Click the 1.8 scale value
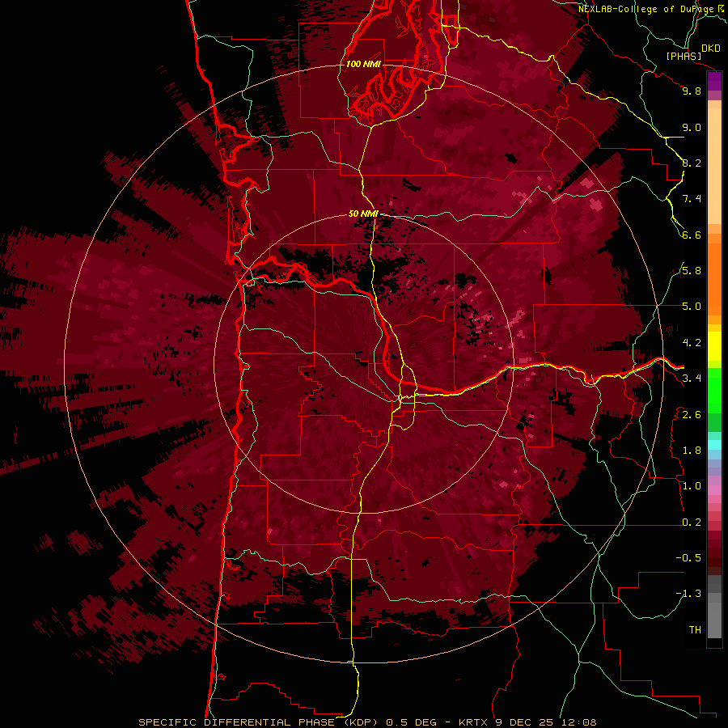This screenshot has width=728, height=728. (x=692, y=451)
